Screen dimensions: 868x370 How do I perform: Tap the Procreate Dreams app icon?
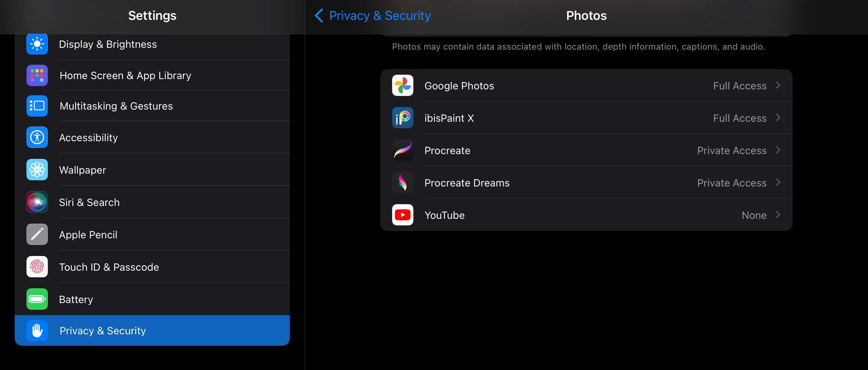[403, 182]
